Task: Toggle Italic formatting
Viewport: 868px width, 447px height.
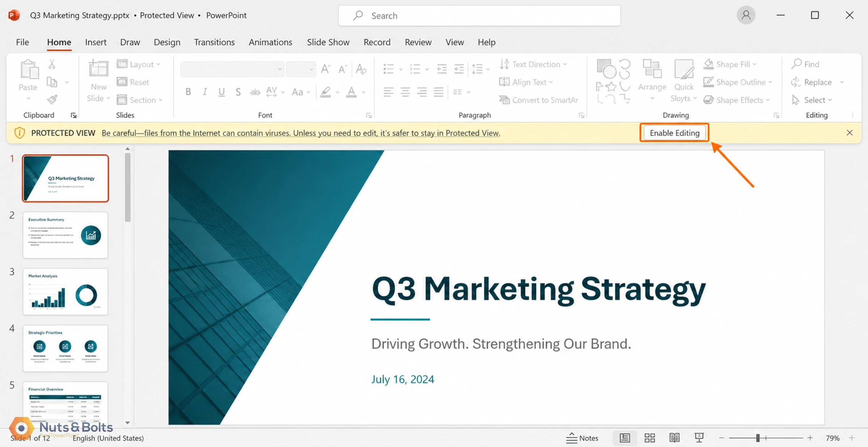Action: (x=205, y=92)
